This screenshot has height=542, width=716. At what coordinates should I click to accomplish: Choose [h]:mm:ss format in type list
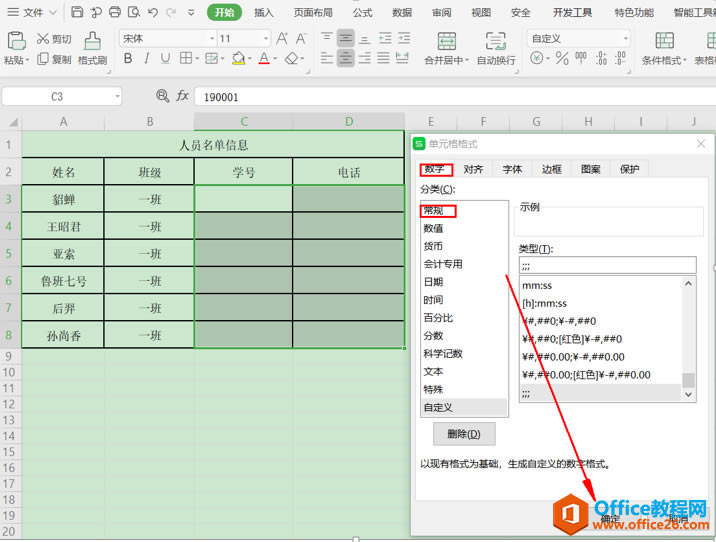[601, 303]
